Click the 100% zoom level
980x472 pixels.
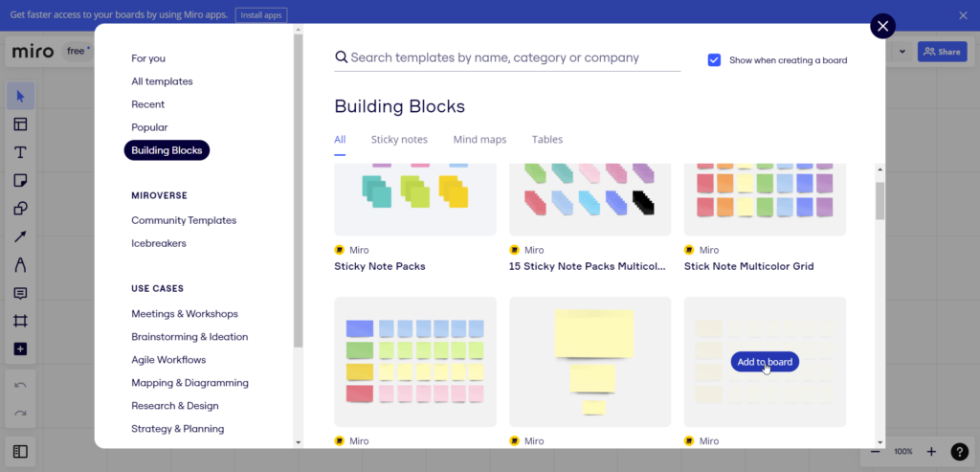click(x=903, y=451)
